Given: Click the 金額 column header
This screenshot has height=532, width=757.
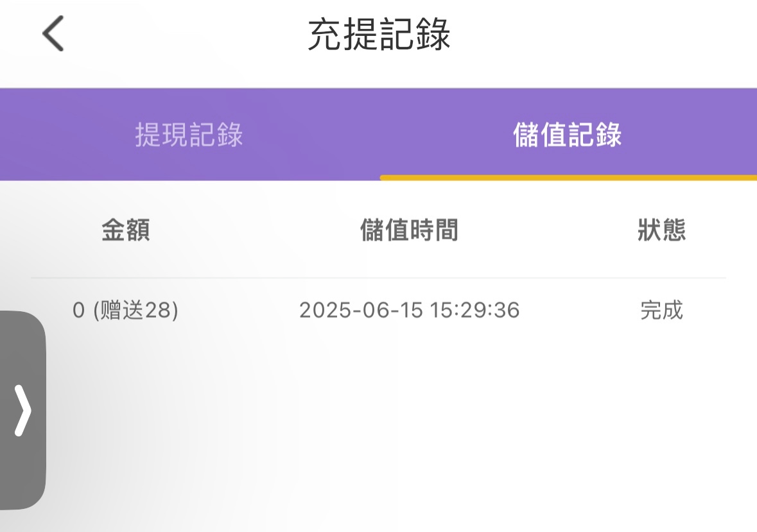Looking at the screenshot, I should pos(126,230).
